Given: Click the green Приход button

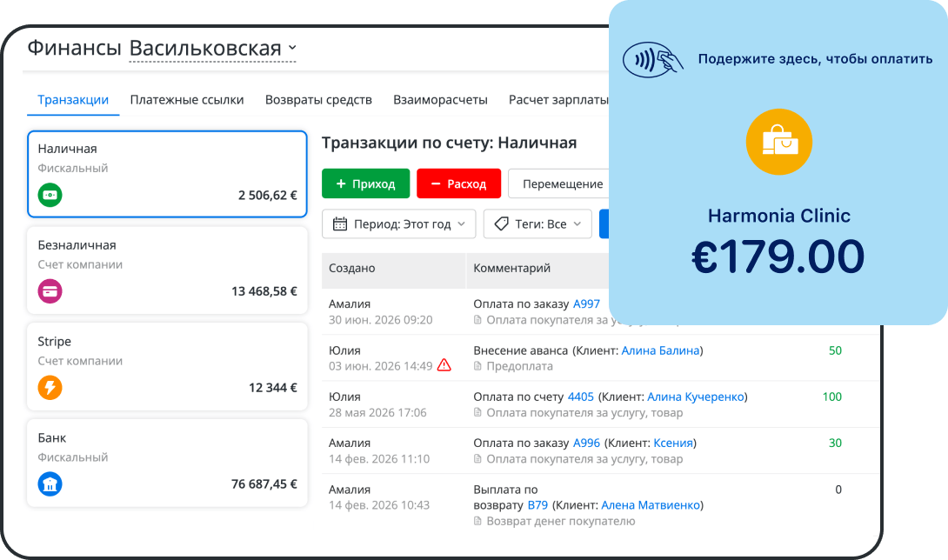Looking at the screenshot, I should (x=366, y=183).
